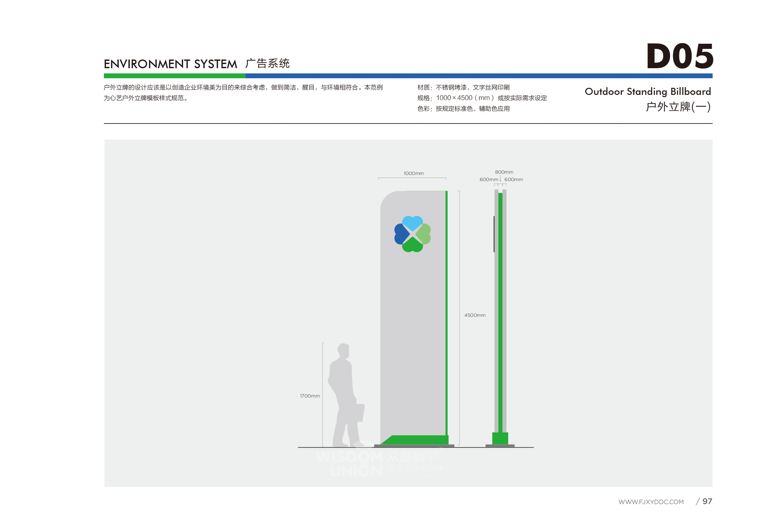
Task: Click the 色彩：按规定标准色 specification line
Action: pos(463,108)
